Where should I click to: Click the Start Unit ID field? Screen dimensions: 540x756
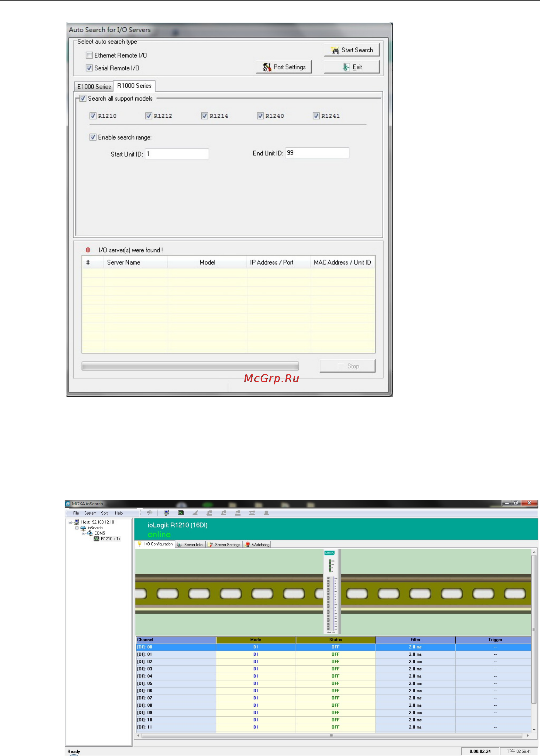(x=177, y=154)
